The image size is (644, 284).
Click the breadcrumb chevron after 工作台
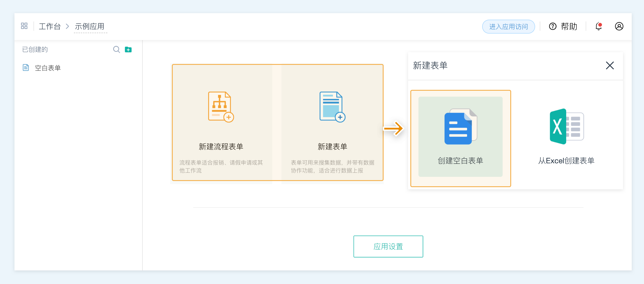pyautogui.click(x=67, y=26)
